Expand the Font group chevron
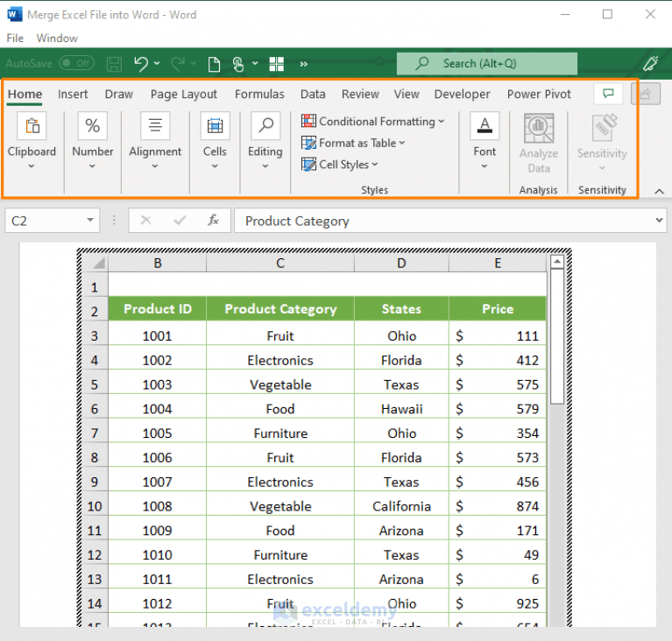This screenshot has height=641, width=672. pyautogui.click(x=485, y=166)
